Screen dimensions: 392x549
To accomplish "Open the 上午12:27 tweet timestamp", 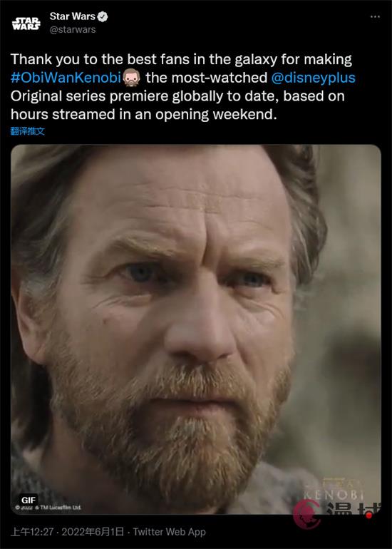I will coord(32,532).
